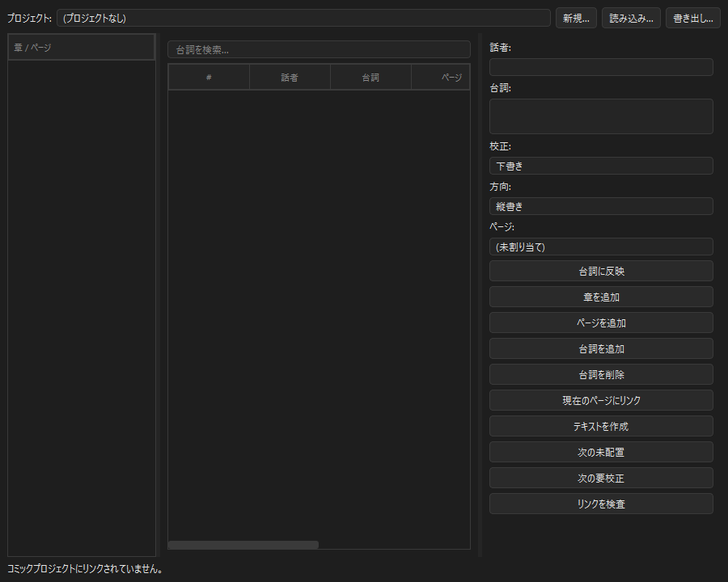
Task: Click the 章 / ページ tree header
Action: tap(81, 48)
